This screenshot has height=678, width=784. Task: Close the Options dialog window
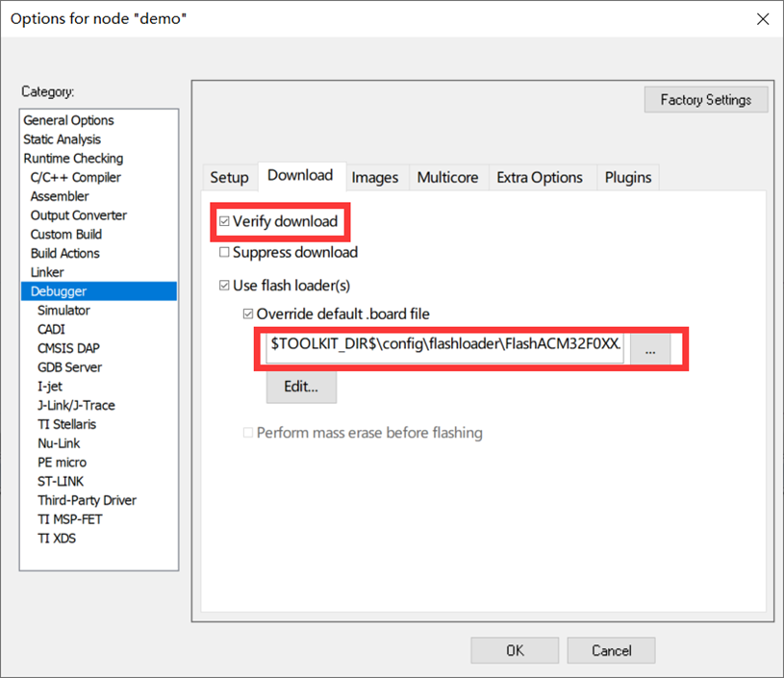762,19
